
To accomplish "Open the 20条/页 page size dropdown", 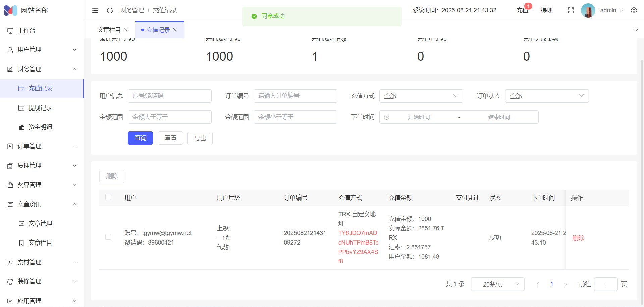I will (x=497, y=284).
